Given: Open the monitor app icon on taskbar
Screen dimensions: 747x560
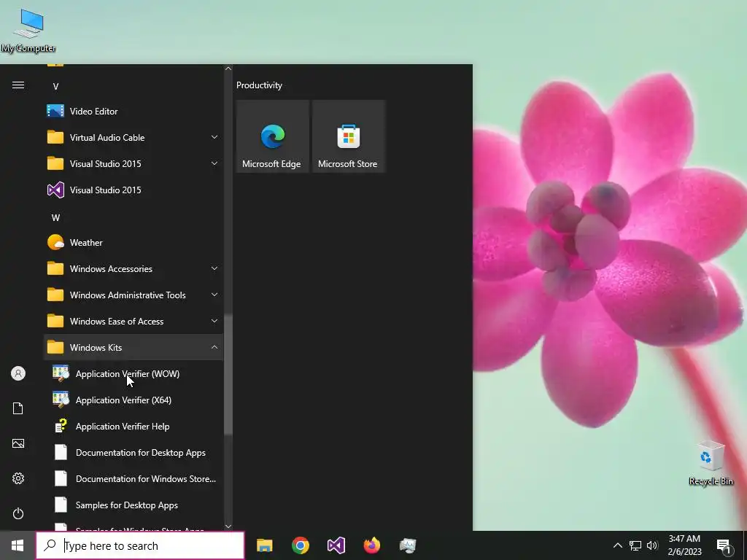Looking at the screenshot, I should [x=408, y=545].
